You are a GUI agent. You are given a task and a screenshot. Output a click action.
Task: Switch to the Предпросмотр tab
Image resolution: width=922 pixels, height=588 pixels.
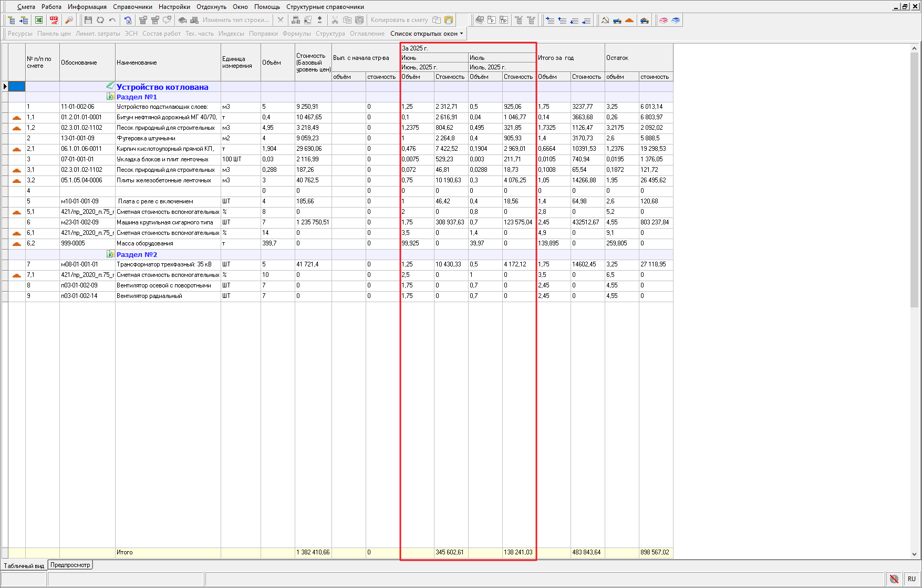click(x=70, y=565)
